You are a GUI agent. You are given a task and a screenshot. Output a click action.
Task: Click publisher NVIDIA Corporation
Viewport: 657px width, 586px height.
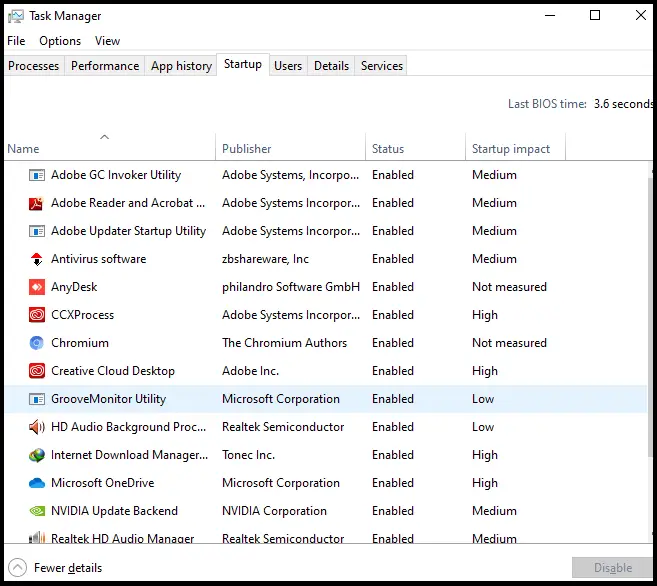pos(274,511)
